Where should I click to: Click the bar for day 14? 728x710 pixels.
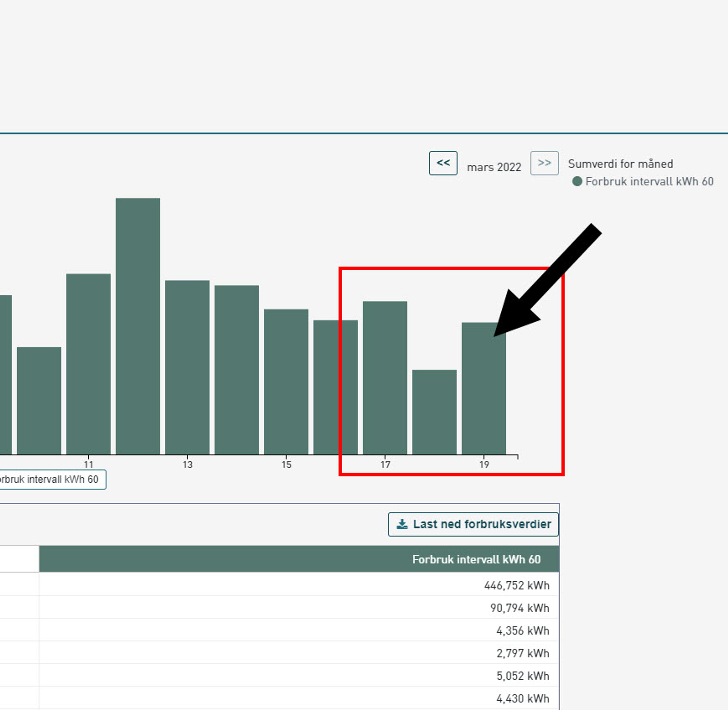(x=237, y=370)
